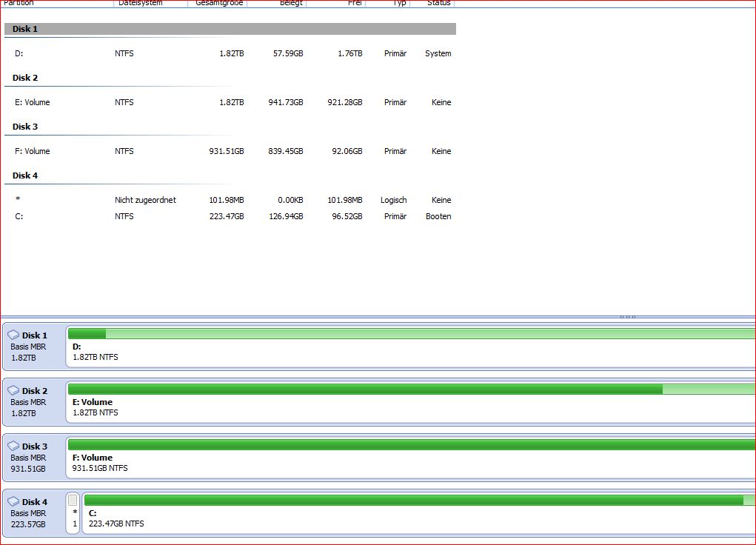Click the 126.94GB used value for C:
The height and width of the screenshot is (545, 756).
coord(285,216)
